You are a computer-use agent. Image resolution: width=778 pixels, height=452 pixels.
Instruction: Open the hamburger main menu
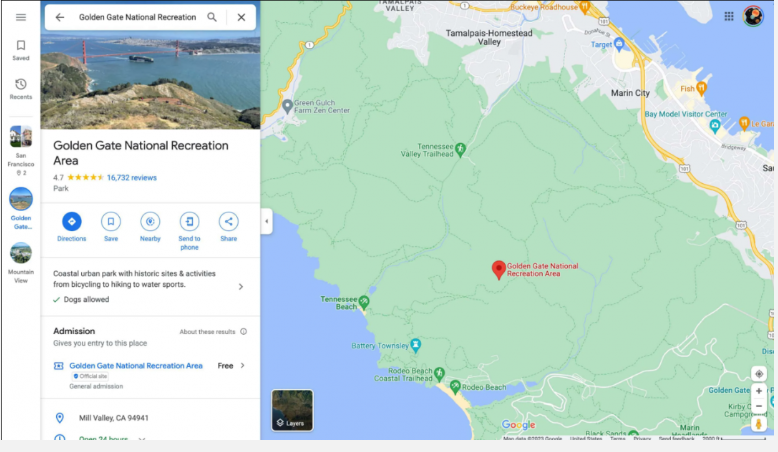click(x=21, y=17)
